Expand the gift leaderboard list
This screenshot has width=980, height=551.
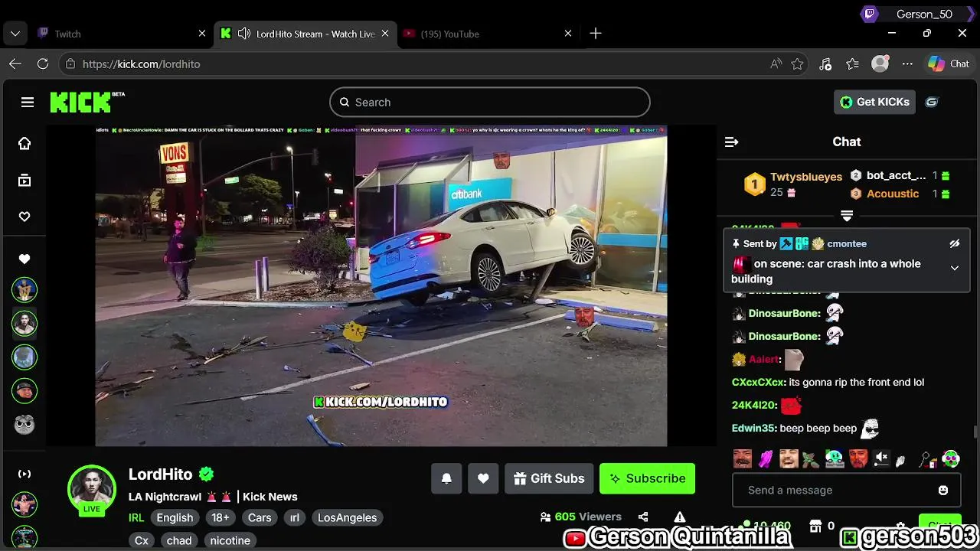point(847,217)
